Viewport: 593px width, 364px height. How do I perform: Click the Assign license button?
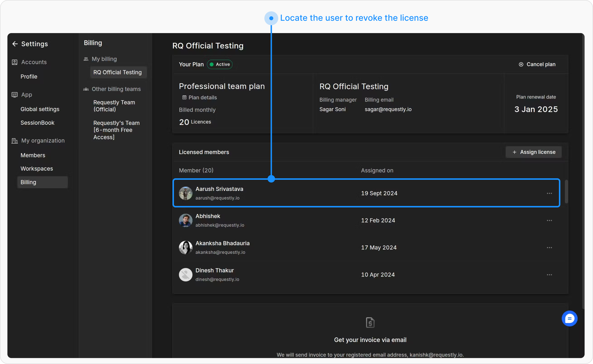pos(534,152)
